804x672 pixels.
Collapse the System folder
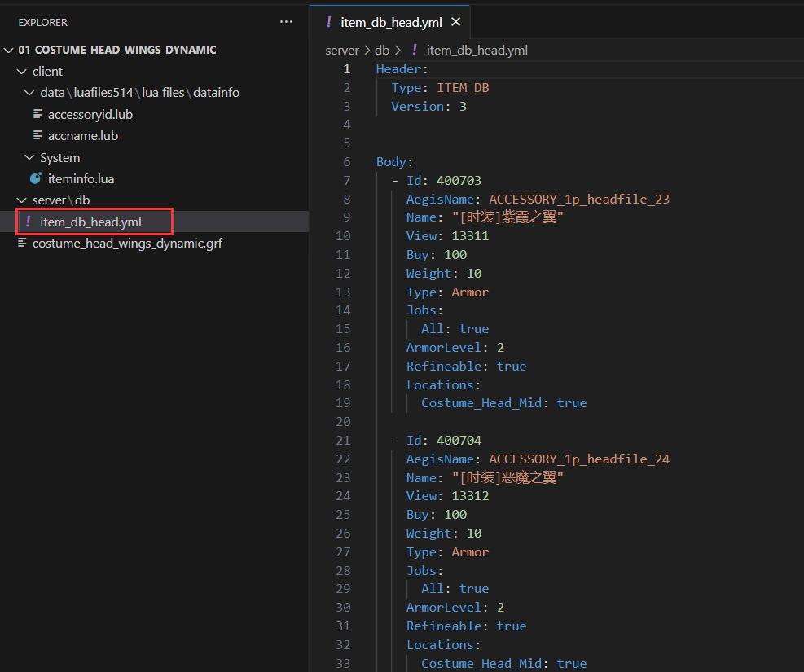coord(30,157)
